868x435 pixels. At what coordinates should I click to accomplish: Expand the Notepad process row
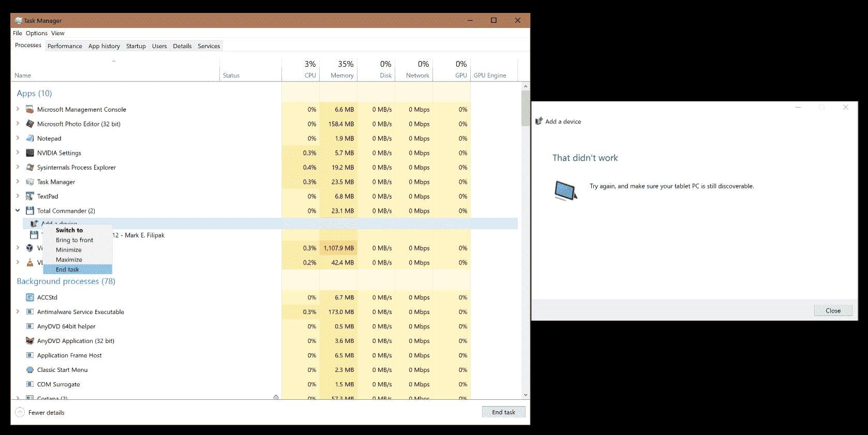coord(18,138)
